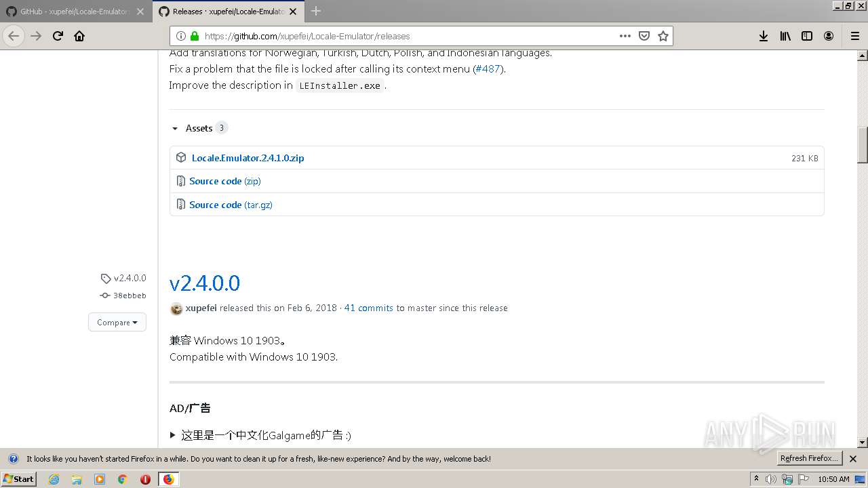Image resolution: width=868 pixels, height=488 pixels.
Task: Open the page actions three-dot menu
Action: click(625, 36)
